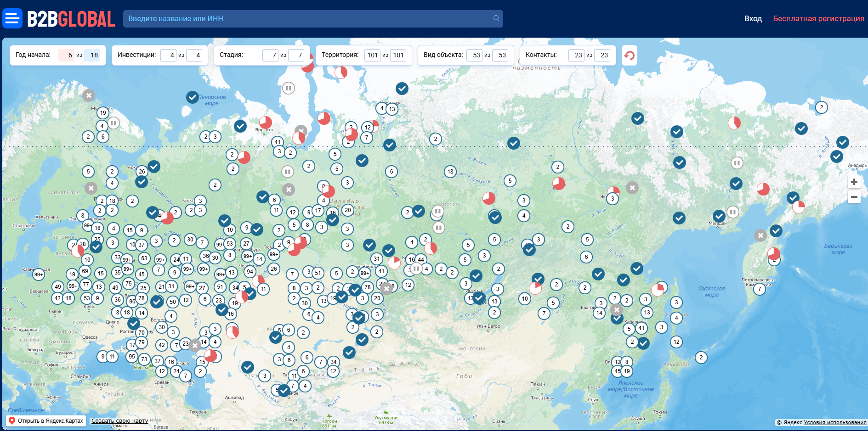Zoom out the map with minus button
868x431 pixels.
click(854, 197)
